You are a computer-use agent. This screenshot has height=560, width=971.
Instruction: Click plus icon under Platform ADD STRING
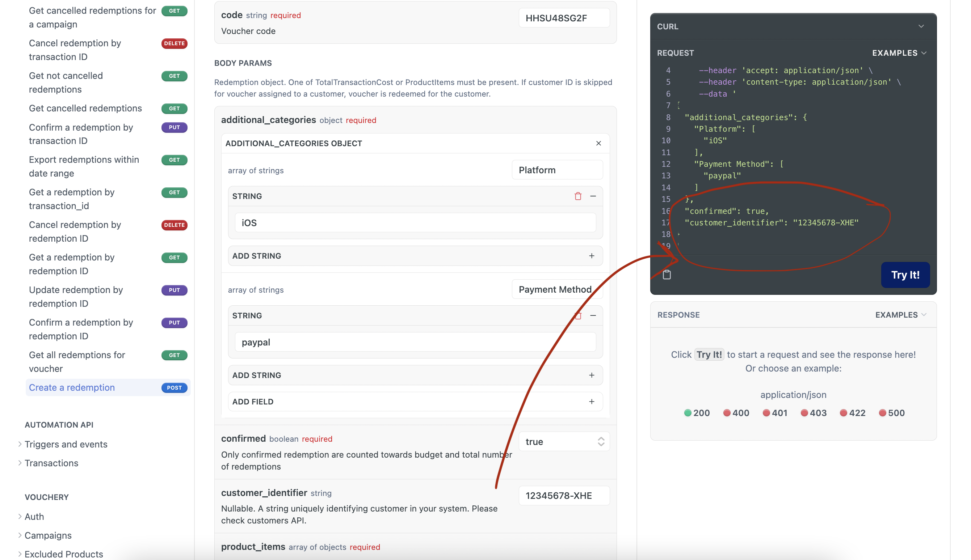click(x=592, y=256)
